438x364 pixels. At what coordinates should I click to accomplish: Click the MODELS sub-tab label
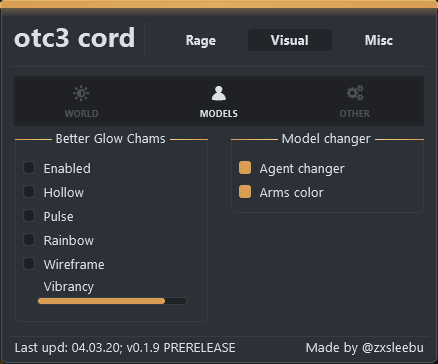pos(219,114)
